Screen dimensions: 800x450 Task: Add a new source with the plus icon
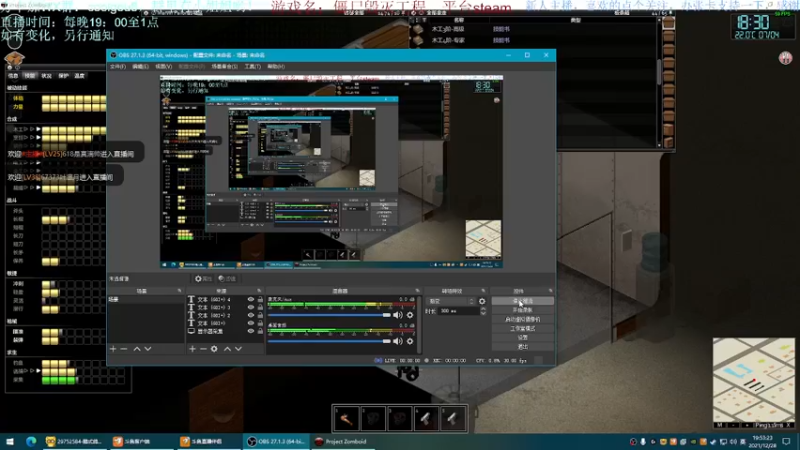pyautogui.click(x=192, y=349)
